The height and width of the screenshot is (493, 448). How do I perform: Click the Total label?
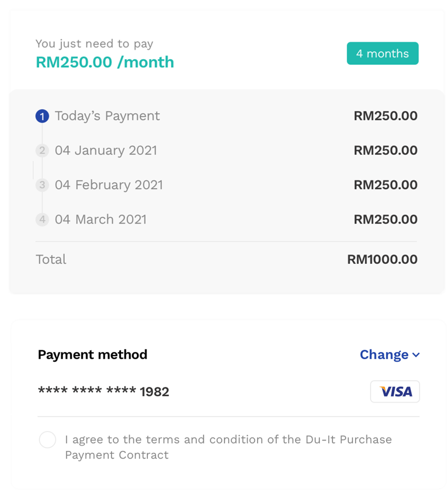point(51,259)
